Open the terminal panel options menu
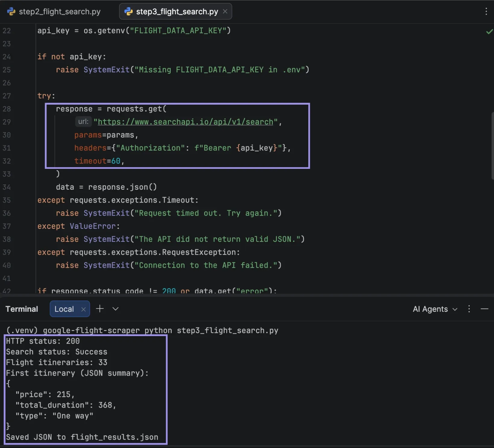The image size is (494, 448). click(469, 309)
